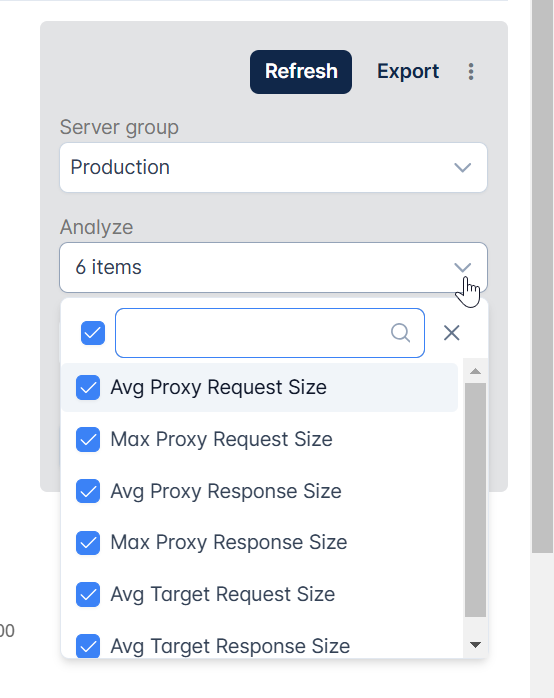Viewport: 554px width, 698px height.
Task: Expand the Server group Production dropdown
Action: point(273,167)
